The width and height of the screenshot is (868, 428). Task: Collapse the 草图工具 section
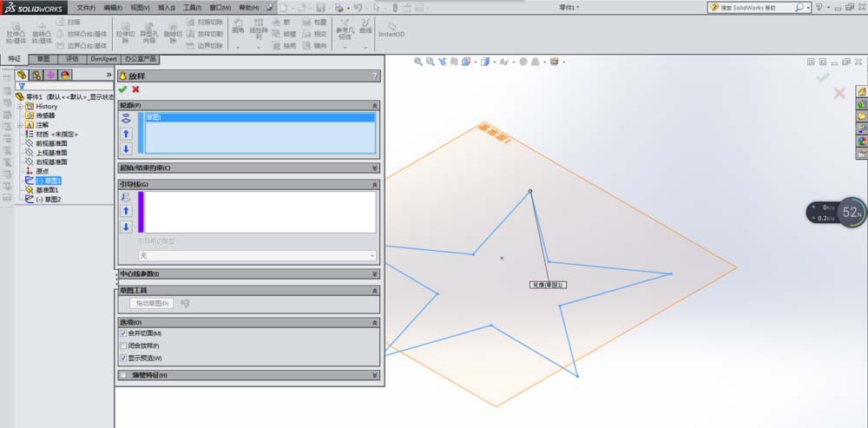click(x=375, y=290)
